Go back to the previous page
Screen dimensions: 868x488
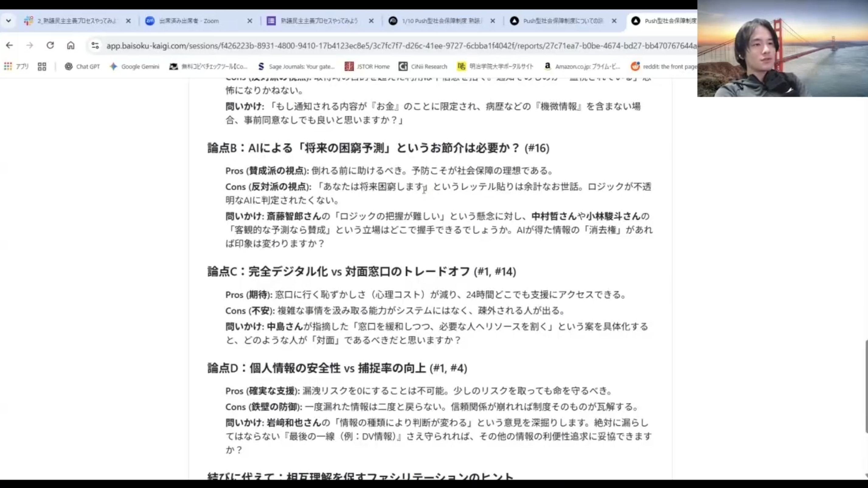coord(9,45)
